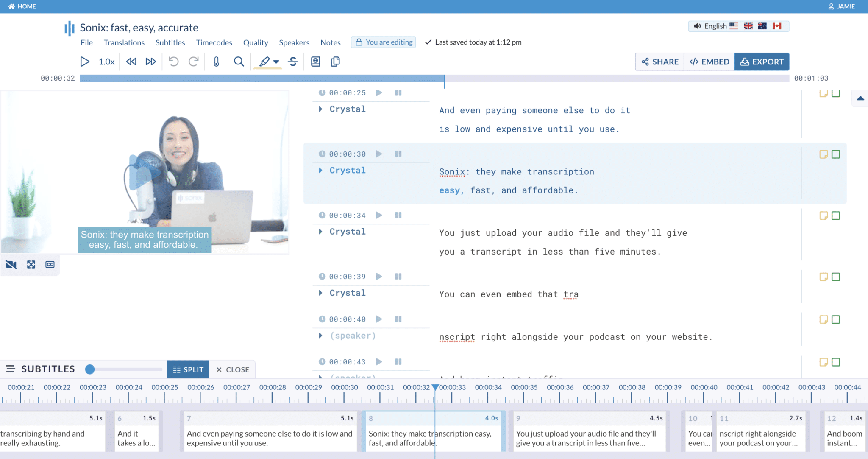
Task: Expand video to fullscreen
Action: click(x=31, y=265)
